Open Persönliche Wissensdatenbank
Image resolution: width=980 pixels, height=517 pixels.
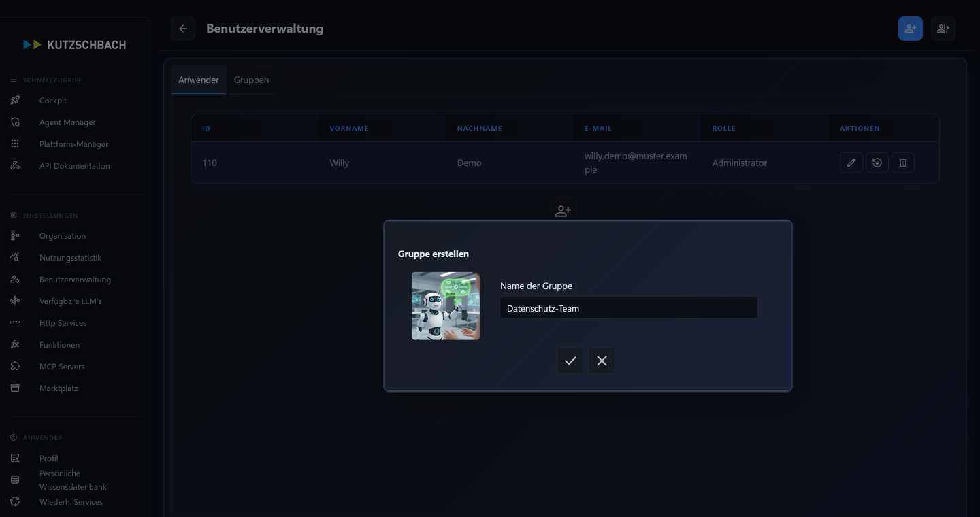[x=73, y=480]
